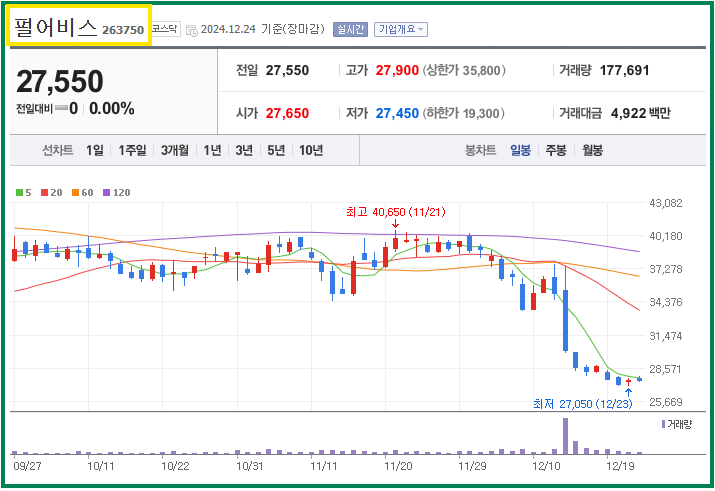This screenshot has height=491, width=715.
Task: Switch to 일봉 daily candle chart
Action: click(x=520, y=150)
